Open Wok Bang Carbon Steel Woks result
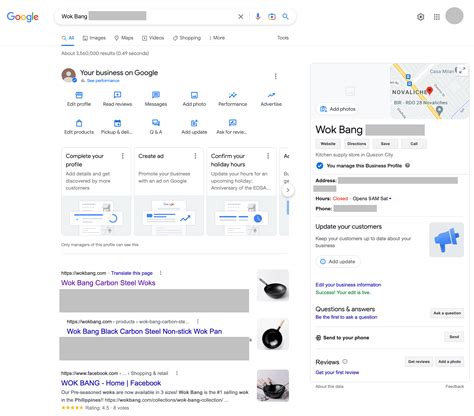This screenshot has height=416, width=474. point(108,283)
